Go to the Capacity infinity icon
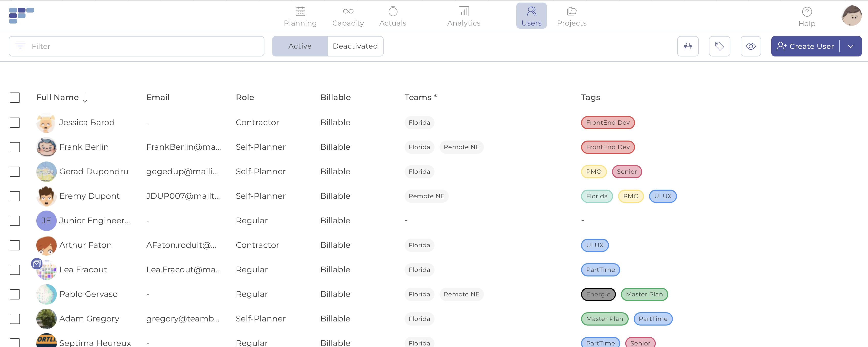This screenshot has width=868, height=347. 348,11
